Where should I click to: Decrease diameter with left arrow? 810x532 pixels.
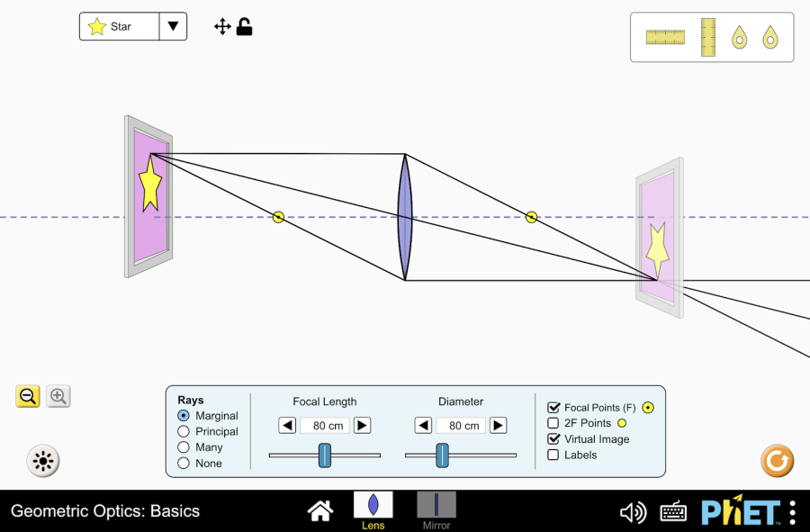[423, 426]
